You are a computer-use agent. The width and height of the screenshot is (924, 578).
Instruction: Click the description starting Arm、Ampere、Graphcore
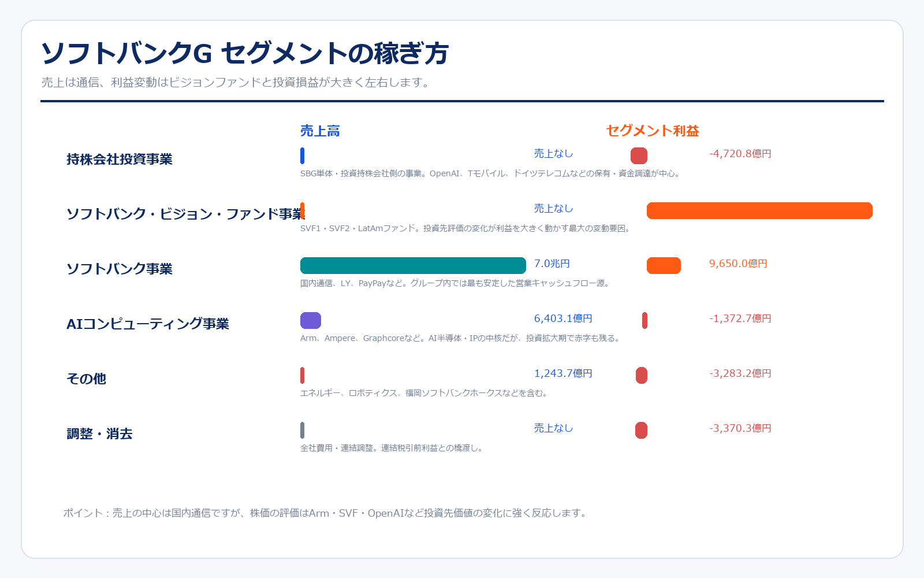click(x=461, y=338)
